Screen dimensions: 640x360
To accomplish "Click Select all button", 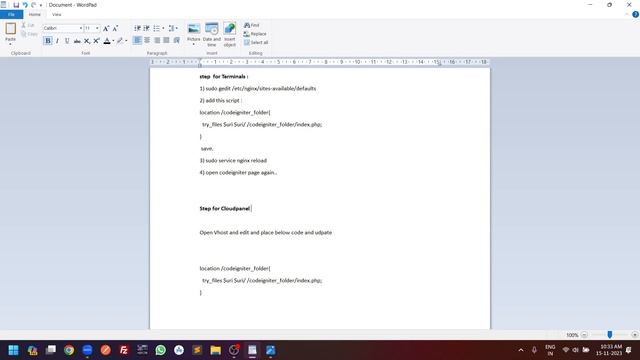I will click(256, 42).
